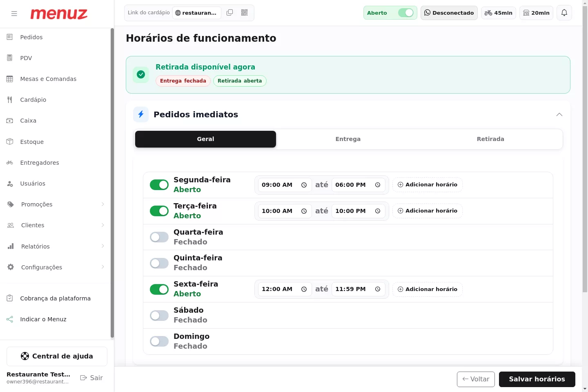
Task: Click the Pedidos sidebar icon
Action: 10,37
